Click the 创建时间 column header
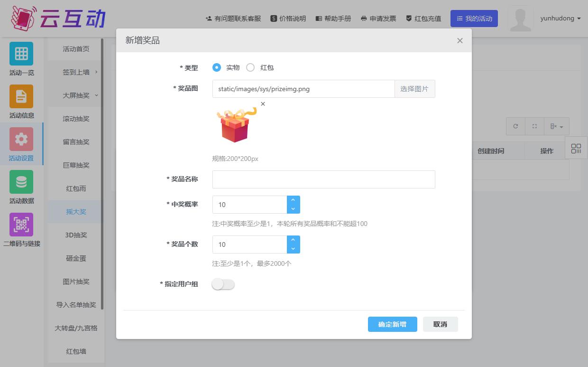The image size is (588, 367). (490, 151)
